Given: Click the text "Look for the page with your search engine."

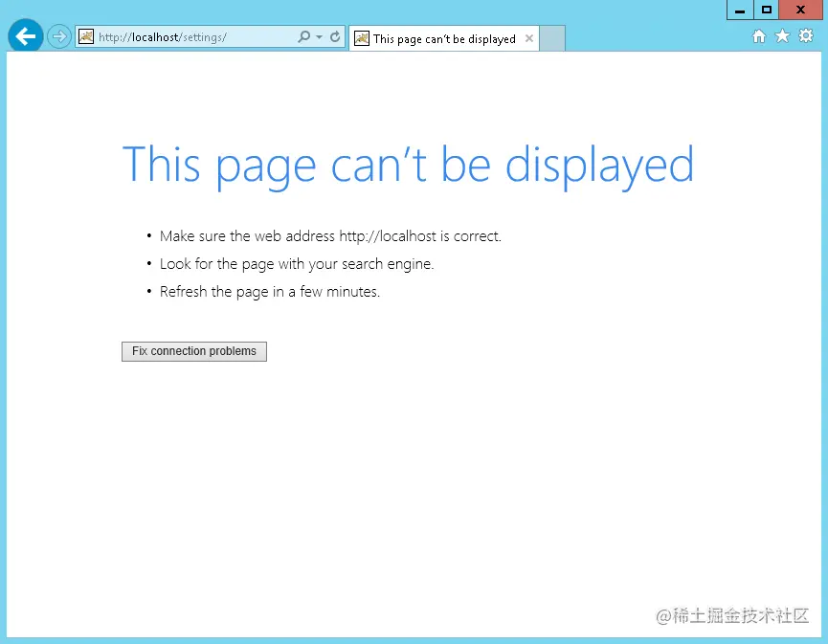Looking at the screenshot, I should (x=297, y=264).
